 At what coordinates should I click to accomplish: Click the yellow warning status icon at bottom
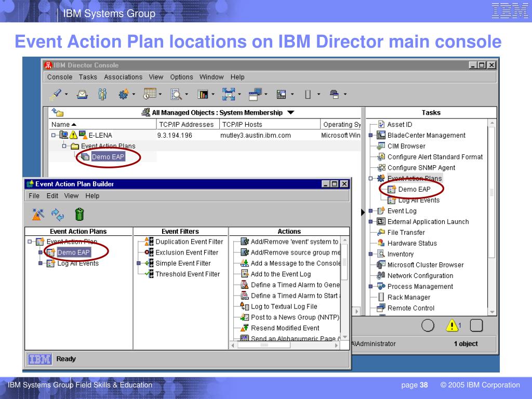click(x=452, y=325)
